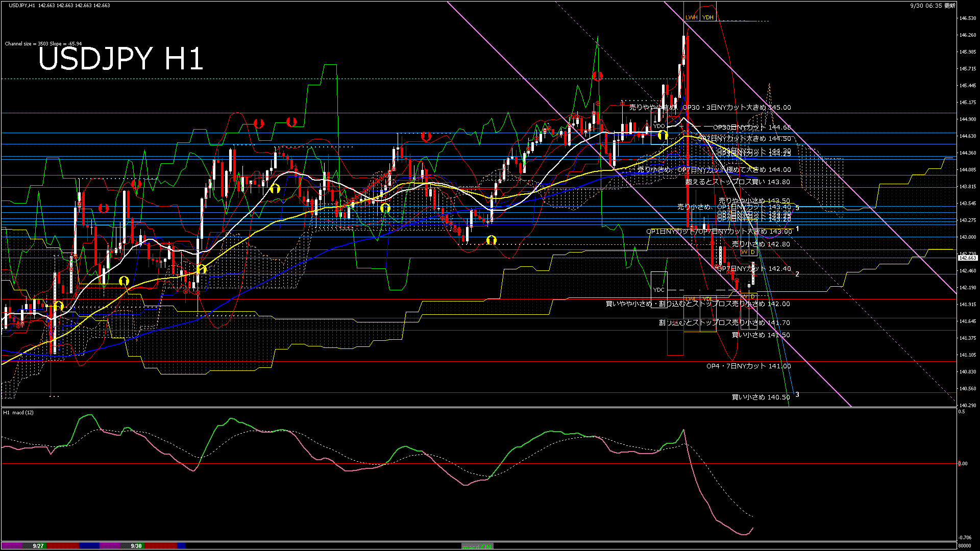Click wave number 2 beside 142.40
This screenshot has width=980, height=551.
[x=797, y=274]
